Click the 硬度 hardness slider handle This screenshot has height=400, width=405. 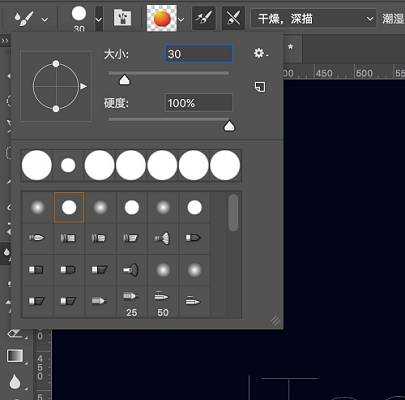(x=229, y=126)
